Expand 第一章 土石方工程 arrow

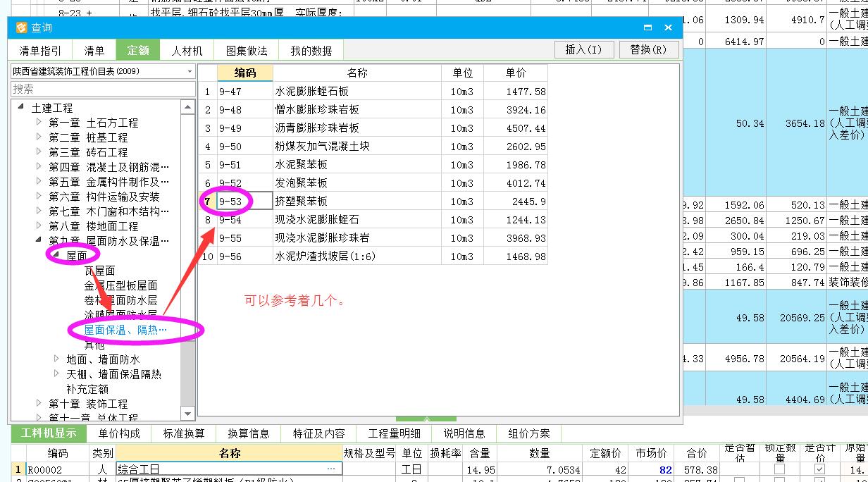coord(39,122)
